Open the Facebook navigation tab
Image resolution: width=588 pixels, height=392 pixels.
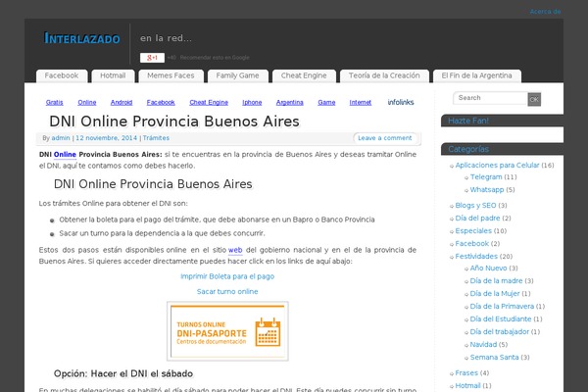point(61,75)
